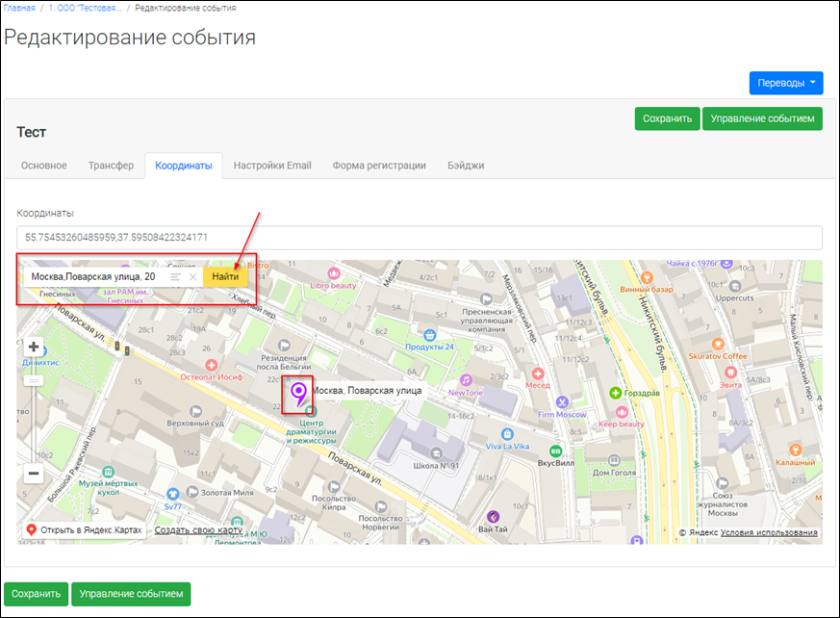Open the Переводы dropdown
This screenshot has width=840, height=618.
(x=785, y=83)
